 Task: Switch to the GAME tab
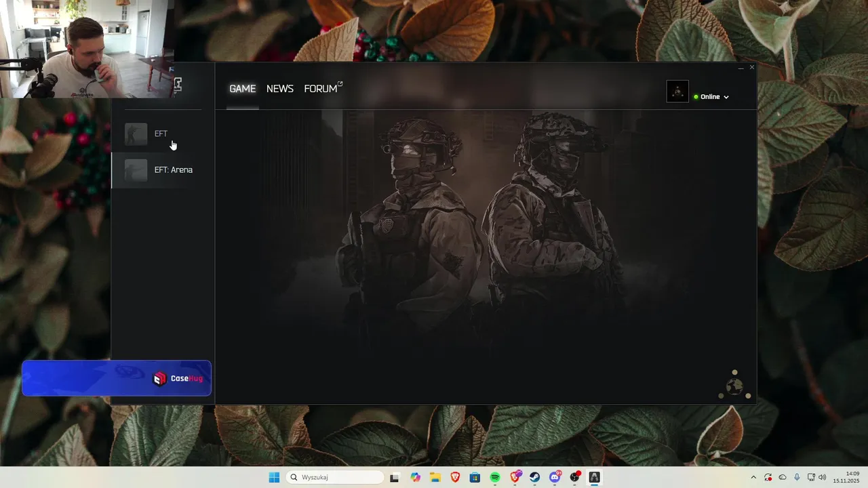click(242, 89)
